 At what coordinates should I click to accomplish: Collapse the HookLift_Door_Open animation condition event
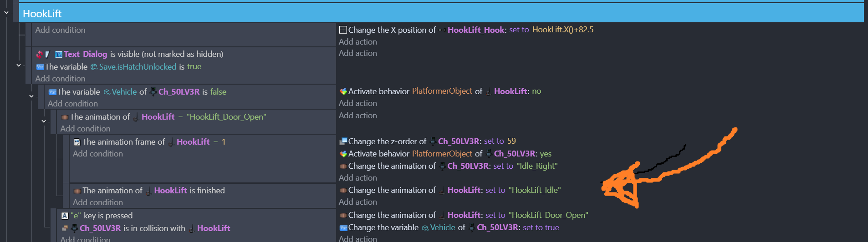tap(44, 121)
